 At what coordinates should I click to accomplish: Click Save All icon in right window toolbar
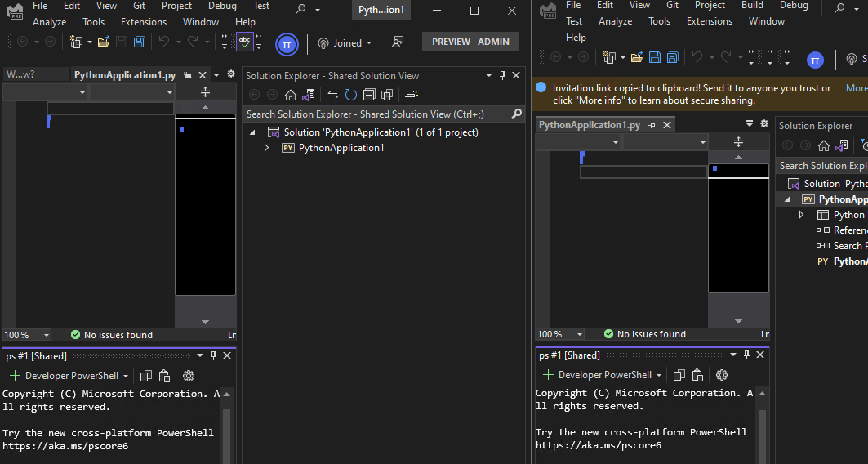click(x=673, y=57)
